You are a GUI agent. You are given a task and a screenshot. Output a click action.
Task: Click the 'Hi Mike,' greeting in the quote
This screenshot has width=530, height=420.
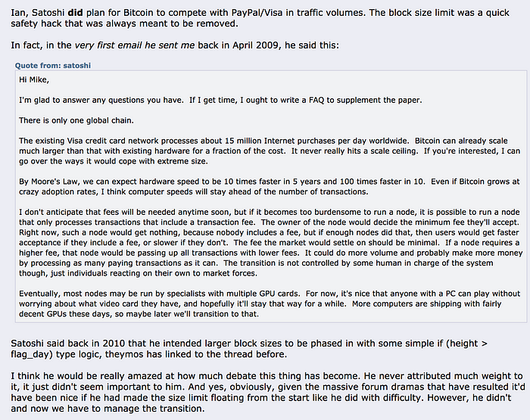click(x=34, y=79)
